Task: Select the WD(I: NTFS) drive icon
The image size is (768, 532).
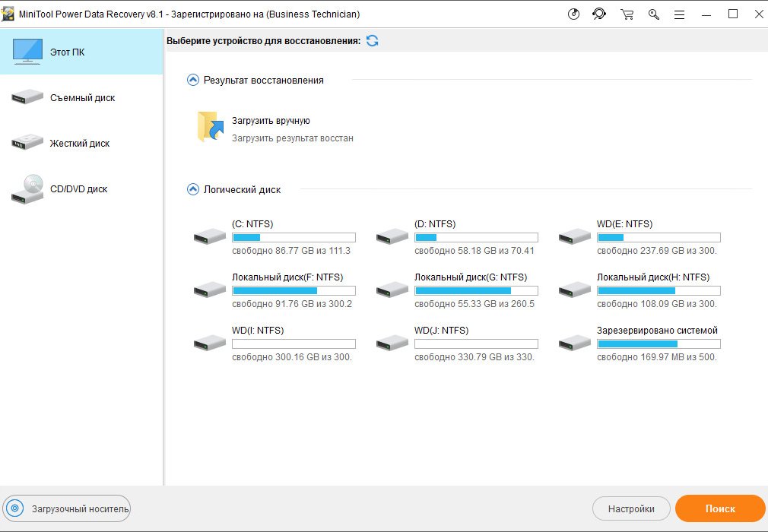Action: [210, 343]
